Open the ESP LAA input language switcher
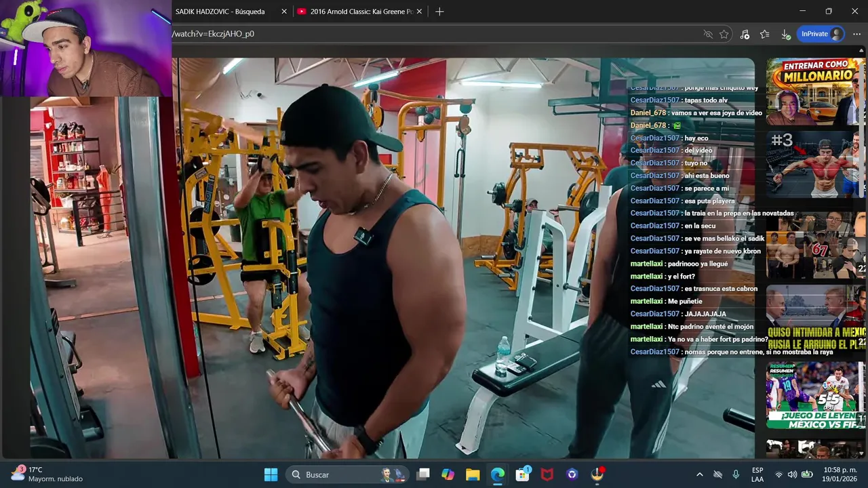Image resolution: width=868 pixels, height=488 pixels. [757, 474]
